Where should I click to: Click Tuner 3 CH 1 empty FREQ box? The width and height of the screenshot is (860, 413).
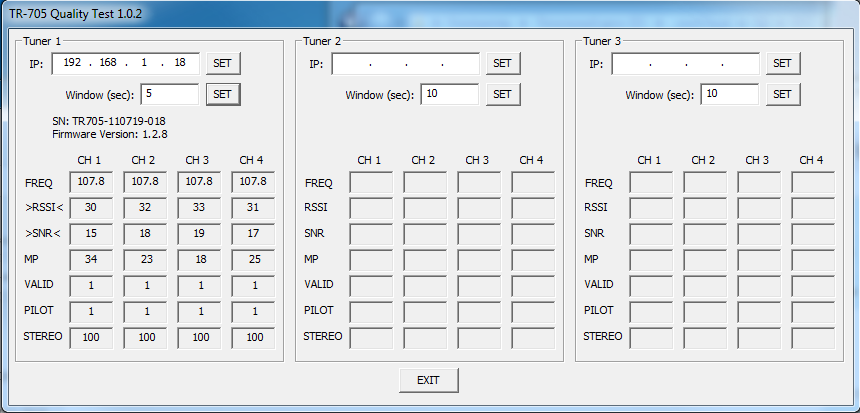pos(651,182)
